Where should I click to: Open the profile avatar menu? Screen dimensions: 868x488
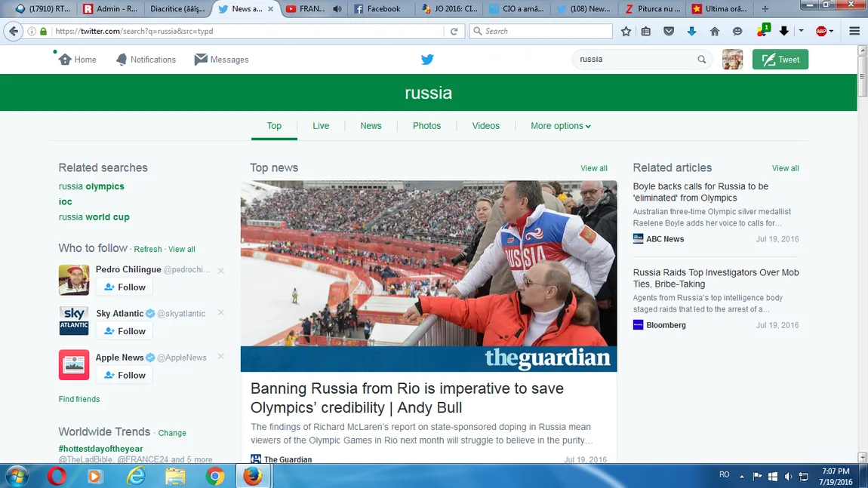coord(732,59)
